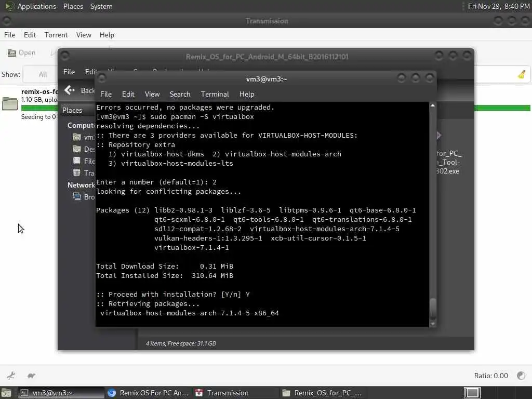
Task: Click the file manager status bar free space text
Action: point(181,343)
